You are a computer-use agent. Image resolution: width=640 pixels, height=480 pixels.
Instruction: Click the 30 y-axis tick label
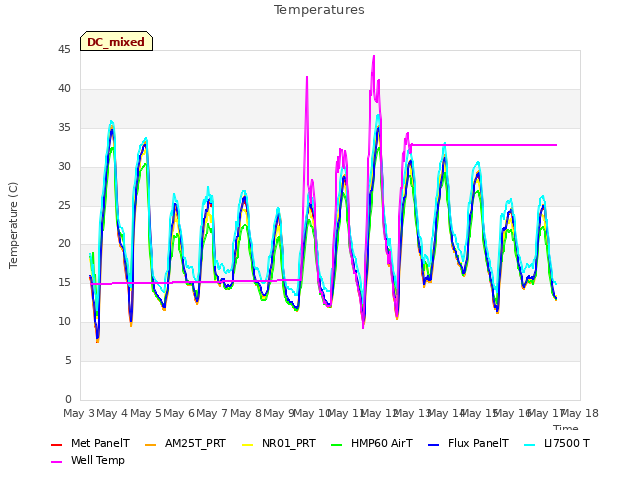point(64,167)
